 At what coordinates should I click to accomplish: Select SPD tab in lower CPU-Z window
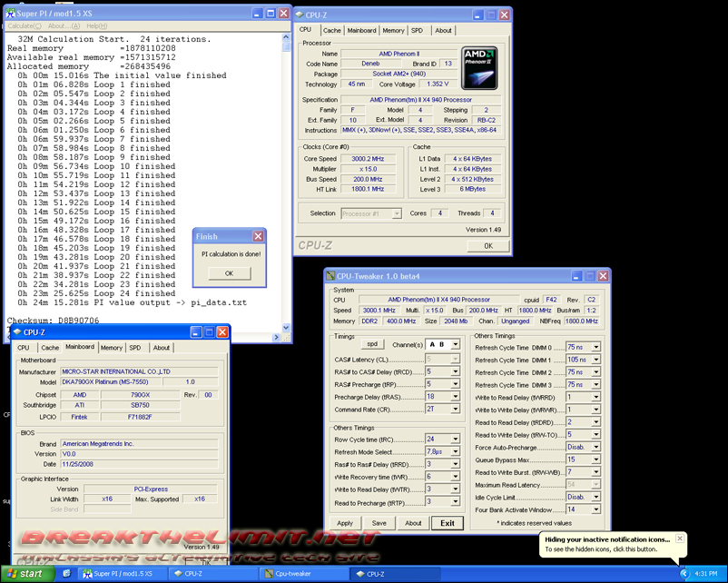(x=135, y=348)
